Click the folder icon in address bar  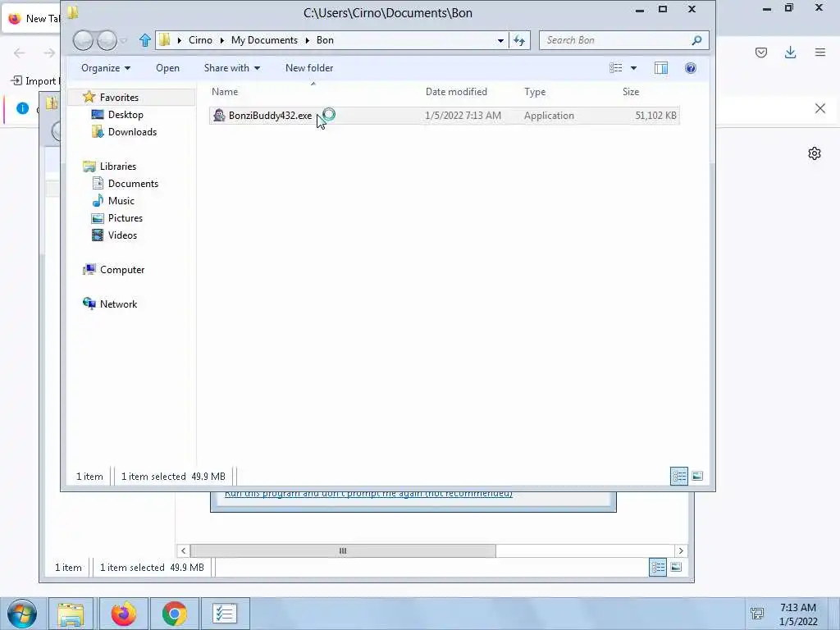point(165,39)
